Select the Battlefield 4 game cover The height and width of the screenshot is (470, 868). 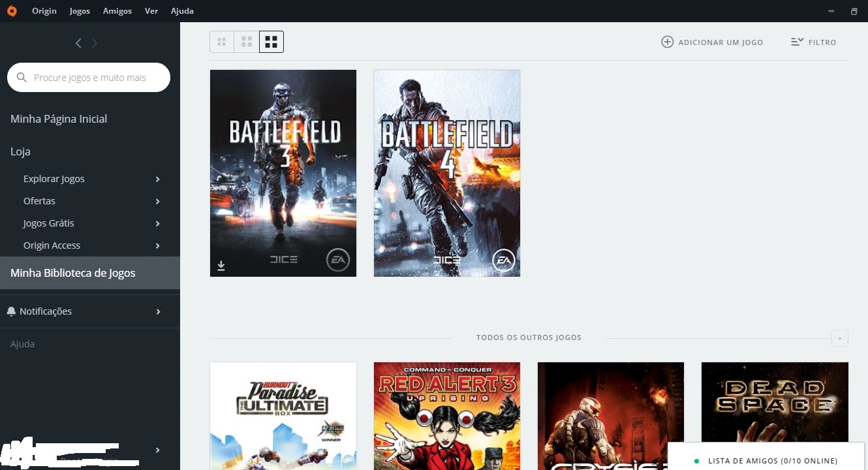click(x=447, y=173)
